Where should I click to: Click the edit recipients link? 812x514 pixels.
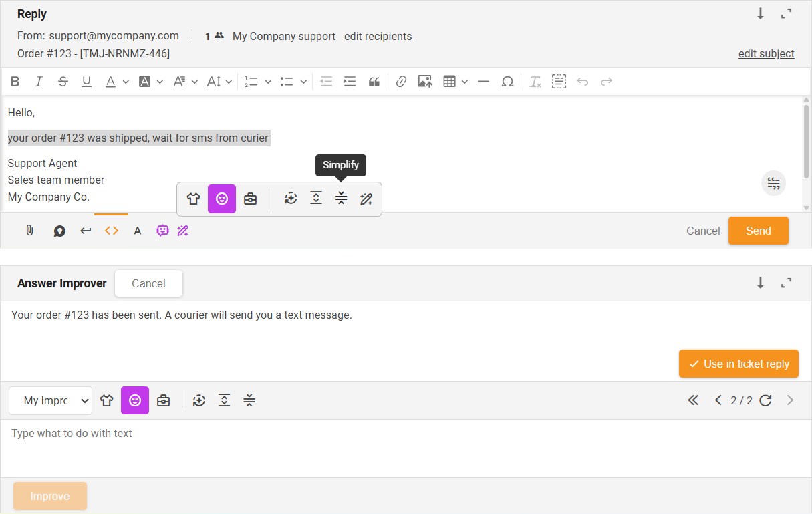pos(378,36)
